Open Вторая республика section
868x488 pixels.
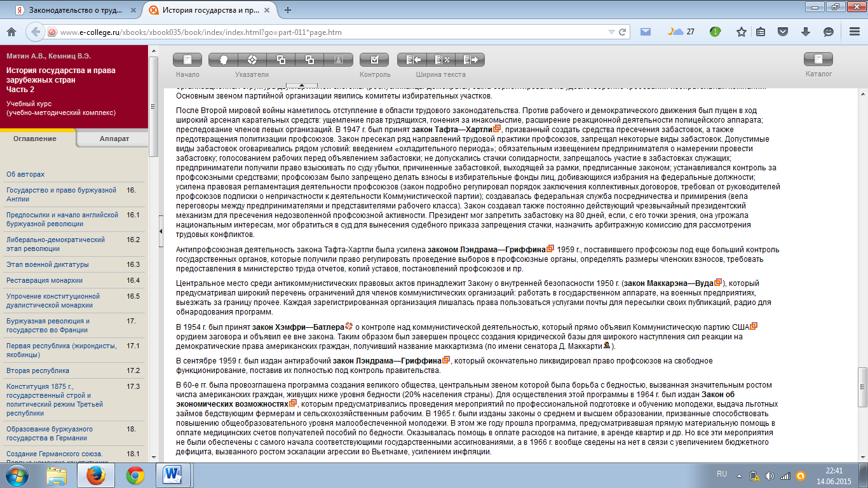coord(37,370)
